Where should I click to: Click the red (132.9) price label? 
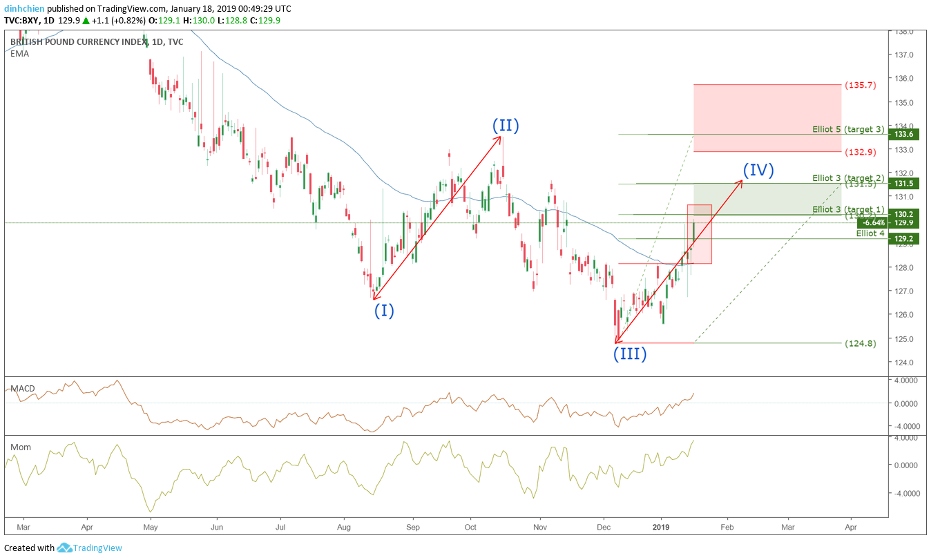[x=861, y=152]
